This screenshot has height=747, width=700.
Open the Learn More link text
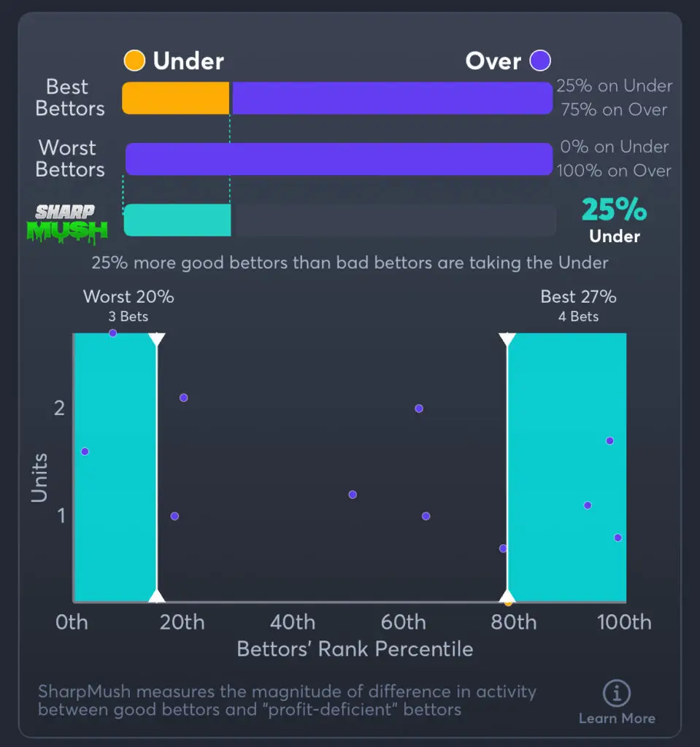click(x=617, y=719)
